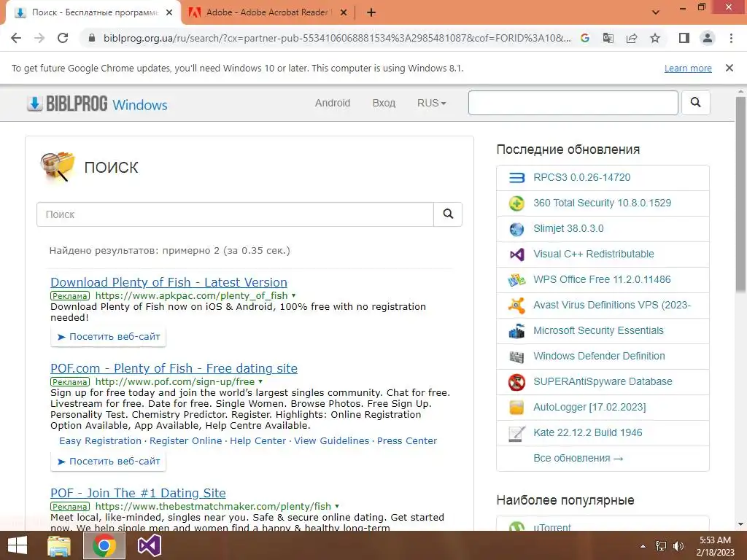Go back to previous page
Viewport: 747px width, 560px height.
(16, 38)
